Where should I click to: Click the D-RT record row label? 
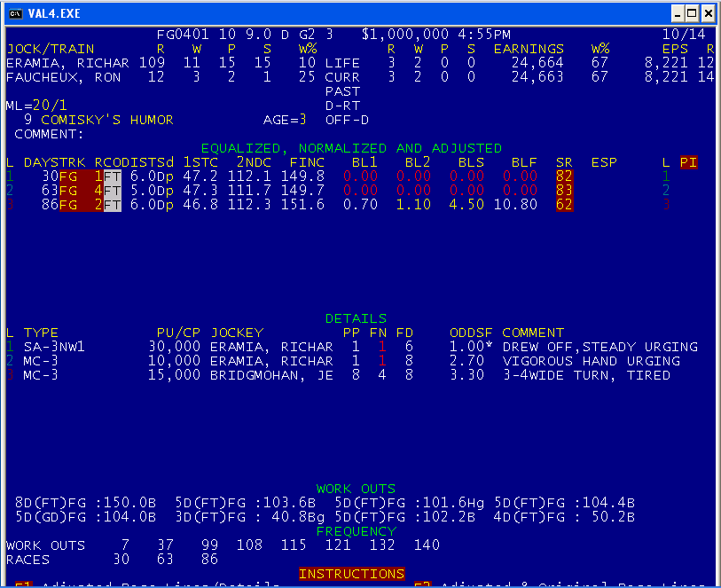(342, 106)
